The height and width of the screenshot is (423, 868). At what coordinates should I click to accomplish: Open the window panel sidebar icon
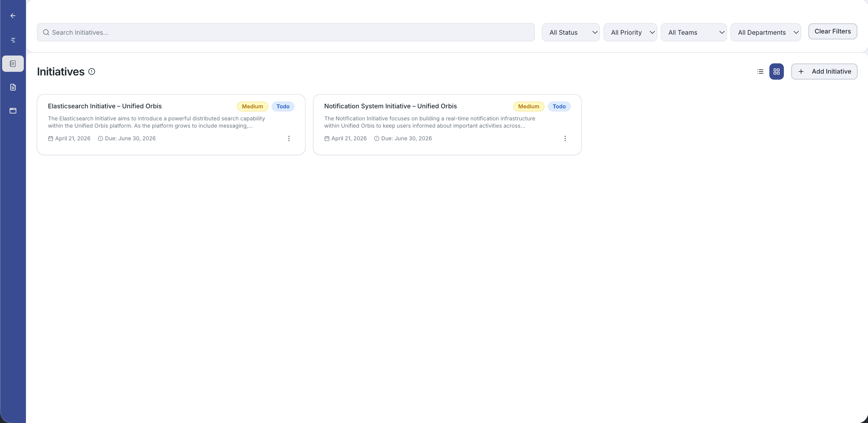13,110
